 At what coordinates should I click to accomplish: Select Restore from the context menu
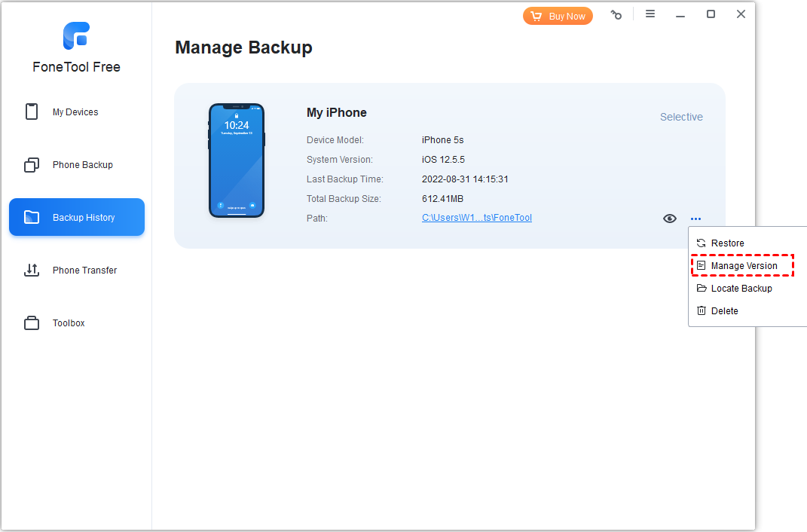[727, 243]
